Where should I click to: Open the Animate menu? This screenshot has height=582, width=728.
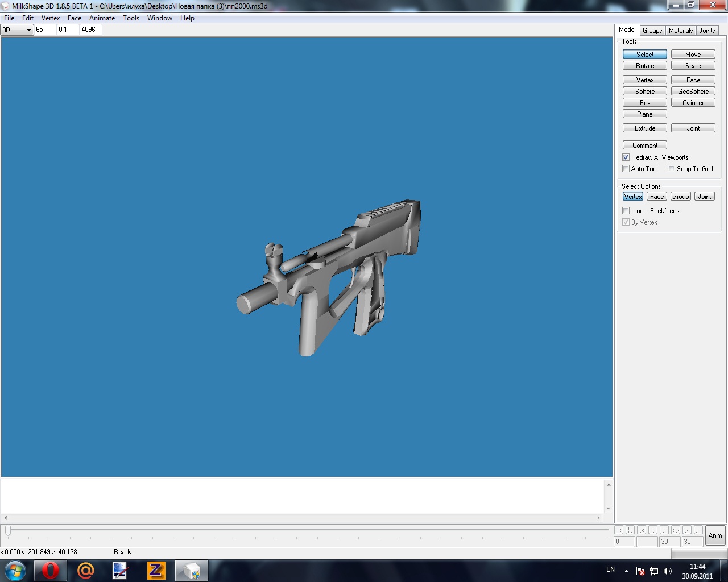pos(102,18)
